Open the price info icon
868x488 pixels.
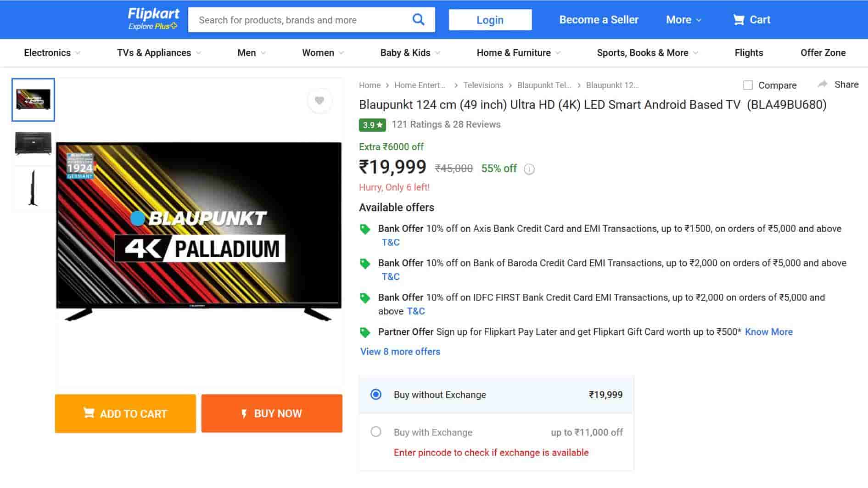(x=529, y=169)
